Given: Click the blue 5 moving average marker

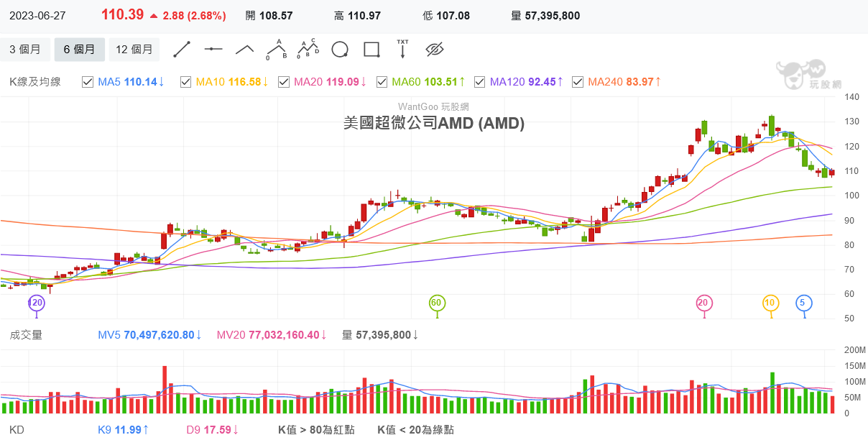Looking at the screenshot, I should pyautogui.click(x=803, y=303).
